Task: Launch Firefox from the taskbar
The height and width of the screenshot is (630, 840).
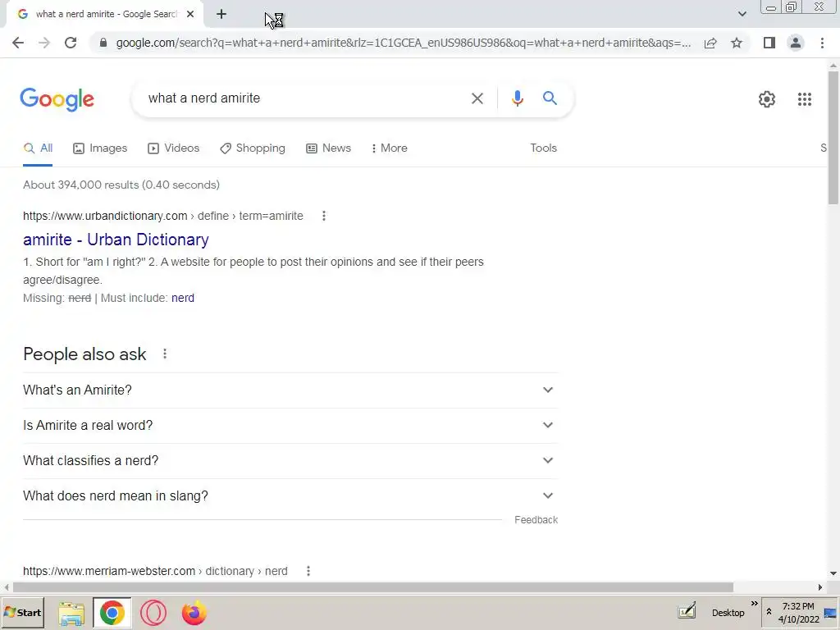Action: point(194,614)
